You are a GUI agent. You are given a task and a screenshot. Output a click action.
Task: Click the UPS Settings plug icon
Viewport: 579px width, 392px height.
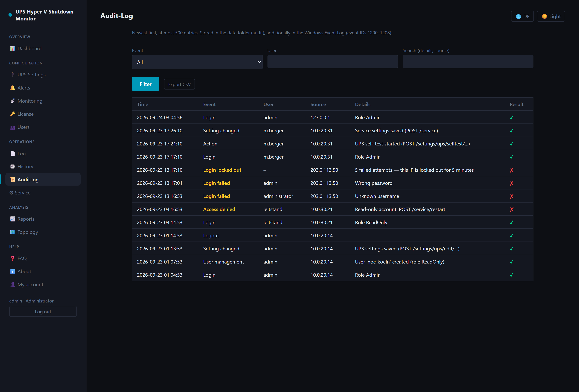(13, 74)
